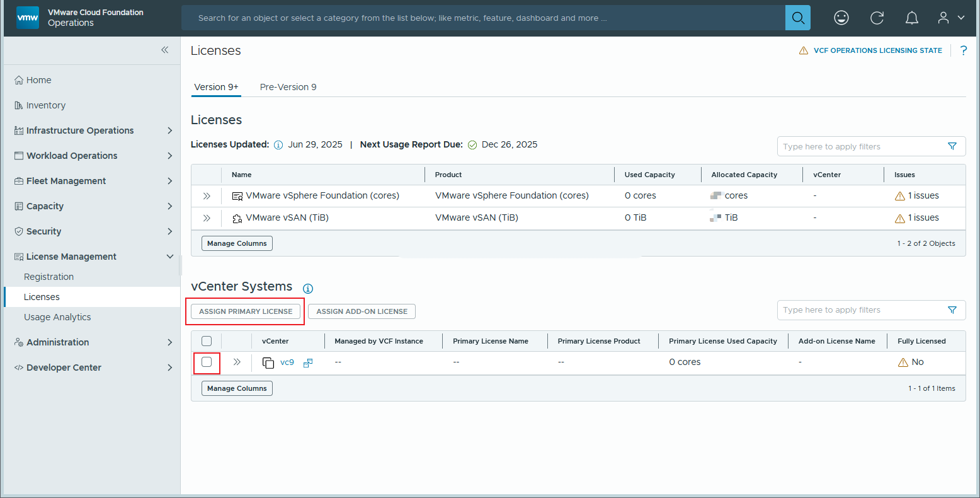Open Usage Analytics in sidebar
This screenshot has height=498, width=980.
57,317
